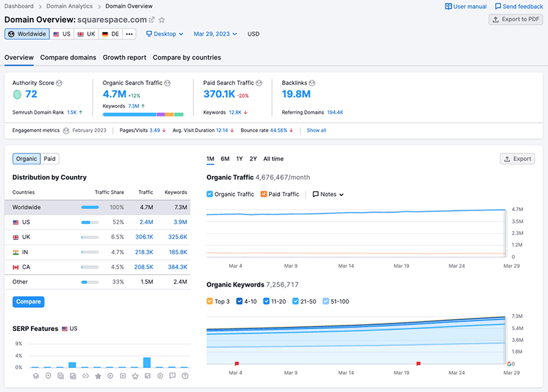Viewport: 548px width, 392px height.
Task: Click the blue Compare button
Action: click(x=28, y=302)
